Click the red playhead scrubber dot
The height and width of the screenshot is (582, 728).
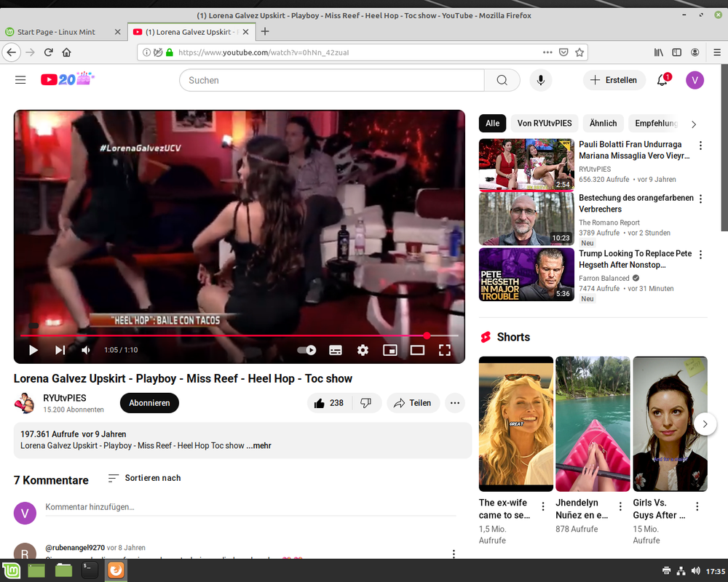(x=426, y=335)
